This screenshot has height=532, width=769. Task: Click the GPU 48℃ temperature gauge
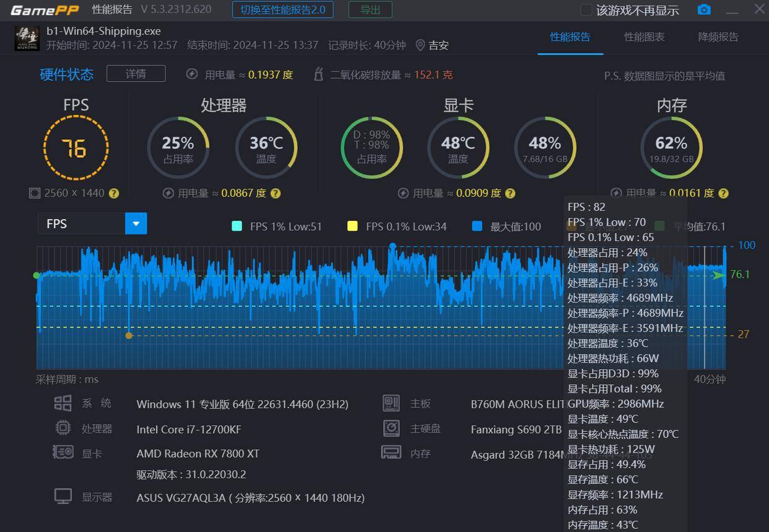click(x=458, y=148)
